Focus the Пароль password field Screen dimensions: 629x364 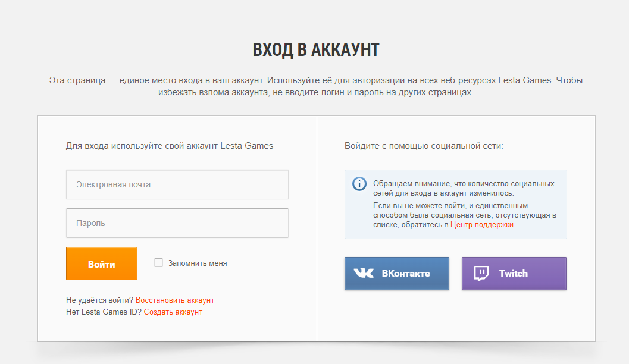(177, 223)
